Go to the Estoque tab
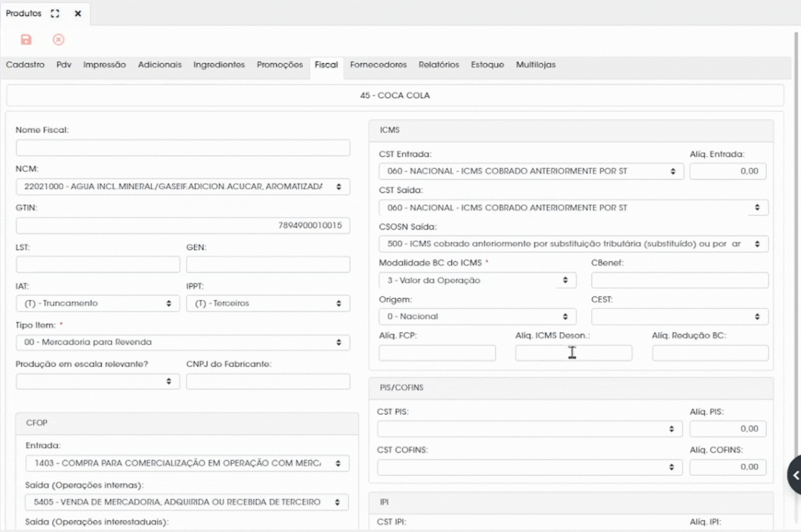The width and height of the screenshot is (801, 532). click(x=487, y=65)
